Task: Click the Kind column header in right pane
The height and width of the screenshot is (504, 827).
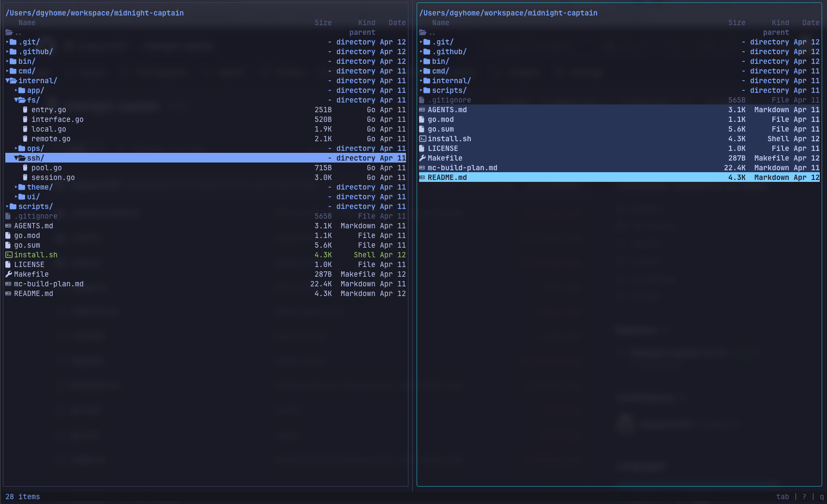Action: click(780, 23)
